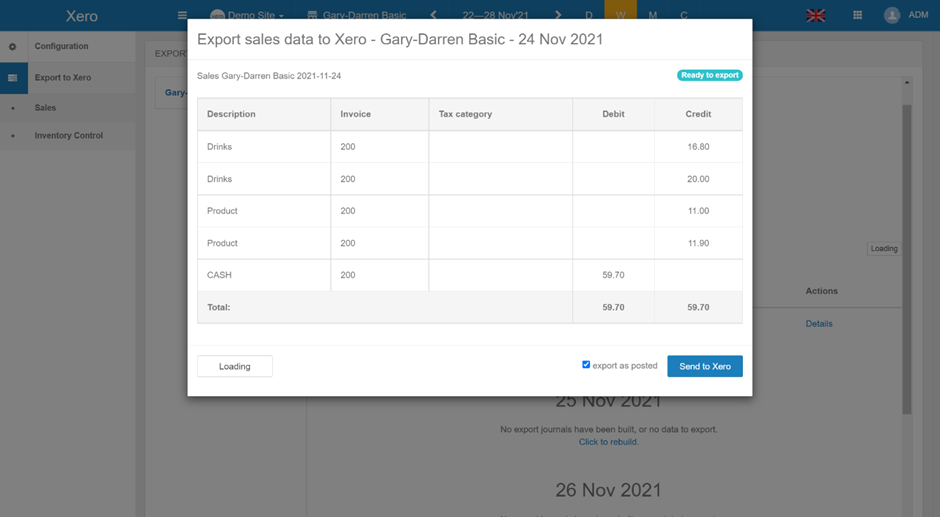
Task: Open the ADM user avatar icon
Action: tap(892, 15)
